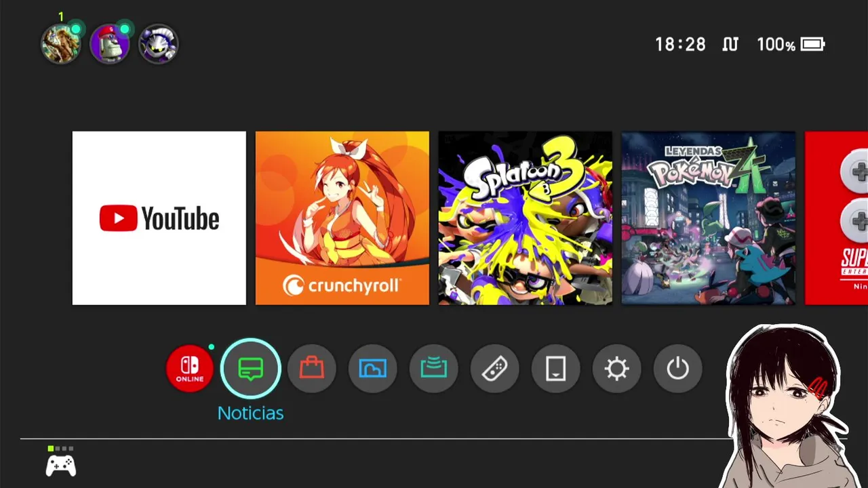Click the controller icon at bottom left

(61, 465)
